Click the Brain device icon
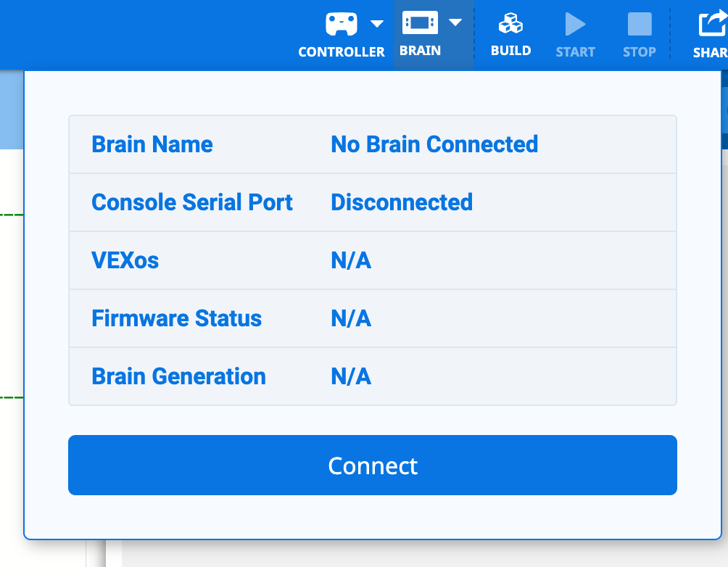The width and height of the screenshot is (728, 567). coord(420,23)
